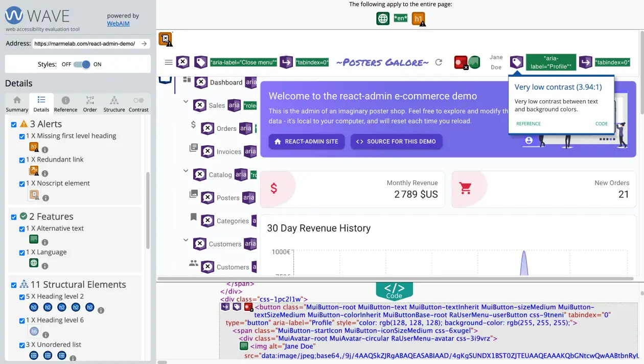Viewport: 644px width, 364px height.
Task: Uncheck the Heading level 2 checkbox
Action: 22,297
